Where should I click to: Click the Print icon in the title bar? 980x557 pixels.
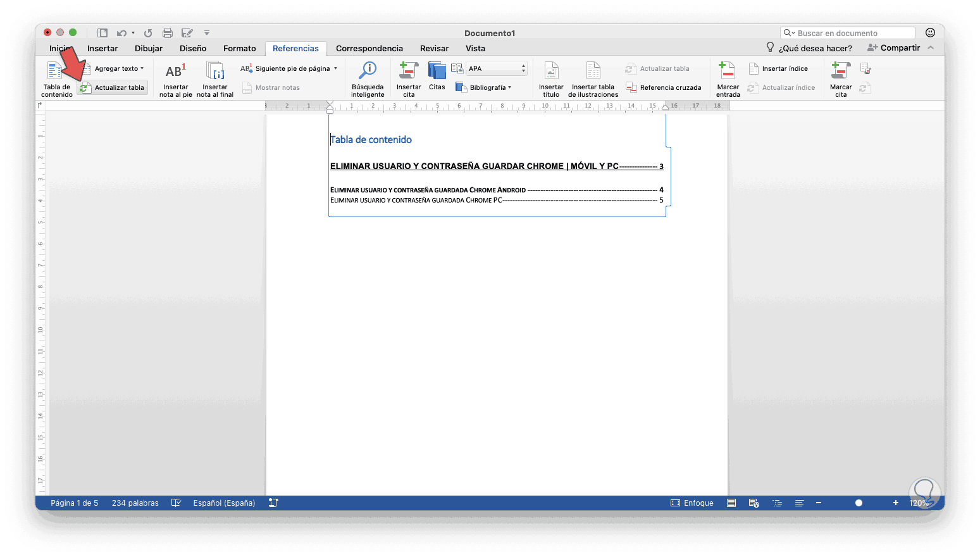(x=168, y=33)
